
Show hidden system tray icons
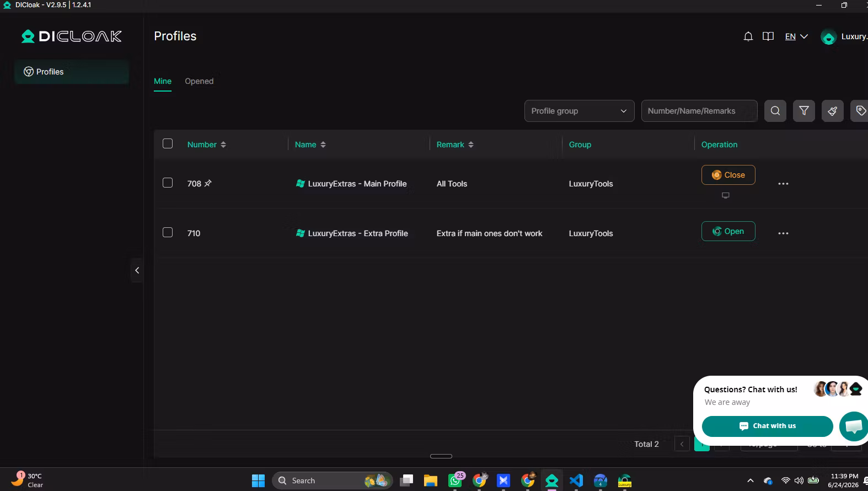coord(750,481)
